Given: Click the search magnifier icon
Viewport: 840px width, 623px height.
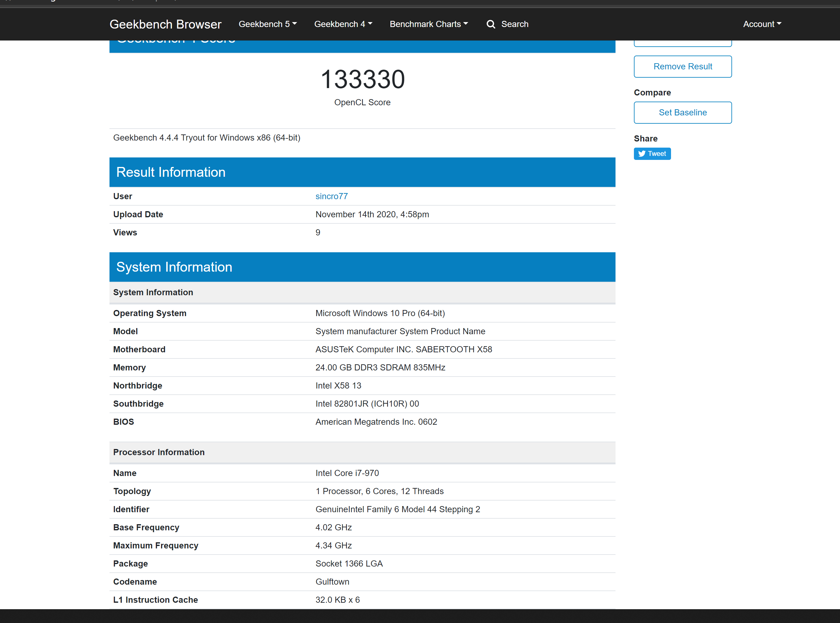Looking at the screenshot, I should pyautogui.click(x=491, y=24).
